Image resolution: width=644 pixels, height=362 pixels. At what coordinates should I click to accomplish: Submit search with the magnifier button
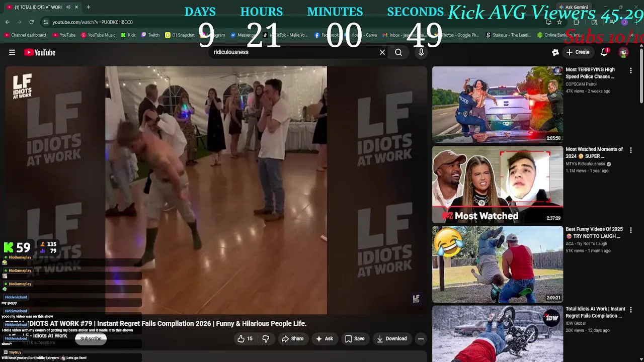point(398,52)
